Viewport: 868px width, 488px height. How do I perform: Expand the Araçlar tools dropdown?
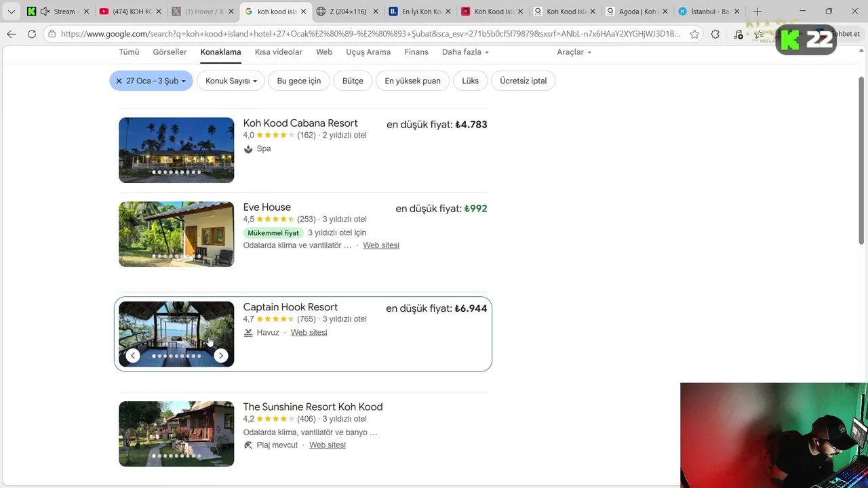pyautogui.click(x=574, y=52)
